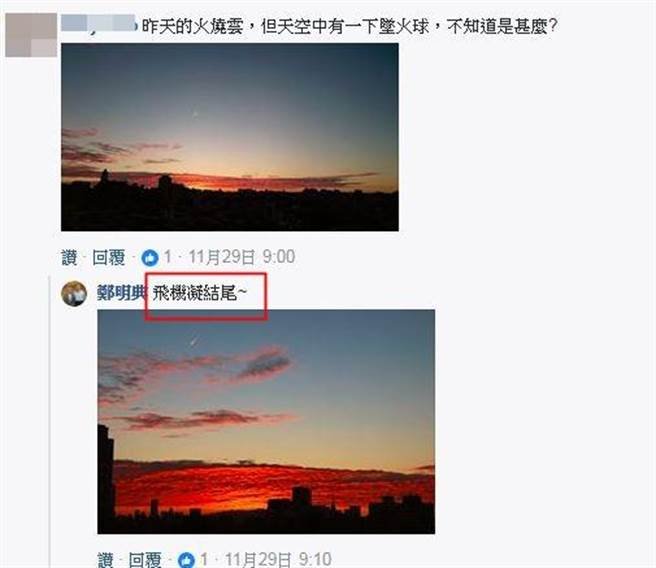The height and width of the screenshot is (568, 656).
Task: Click the blue thumbs-up icon beside 11月29日 9:10
Action: (186, 560)
